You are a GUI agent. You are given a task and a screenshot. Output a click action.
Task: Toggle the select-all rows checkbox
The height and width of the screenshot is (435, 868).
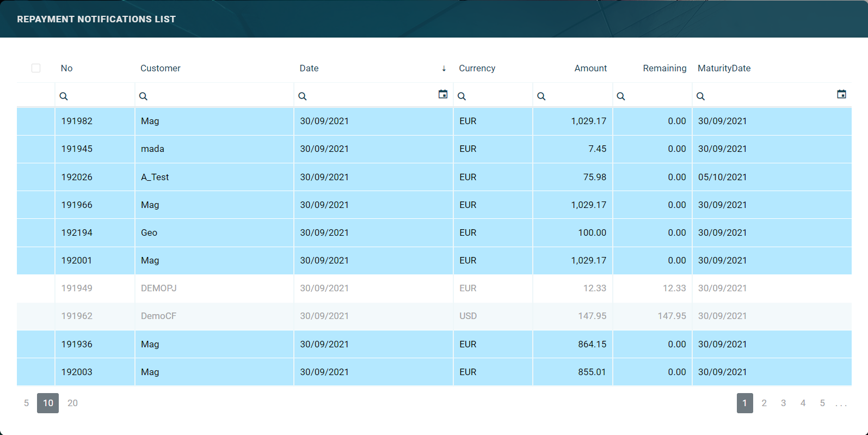pyautogui.click(x=36, y=68)
